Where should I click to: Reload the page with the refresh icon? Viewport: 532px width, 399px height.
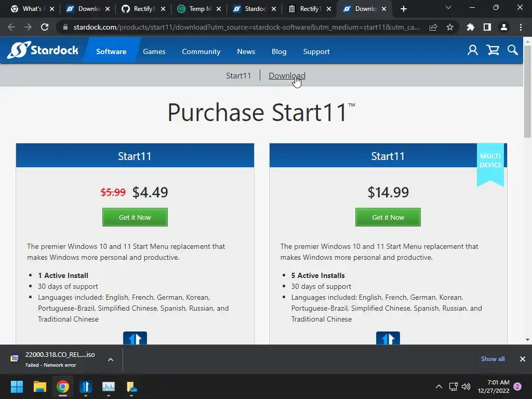[x=45, y=27]
